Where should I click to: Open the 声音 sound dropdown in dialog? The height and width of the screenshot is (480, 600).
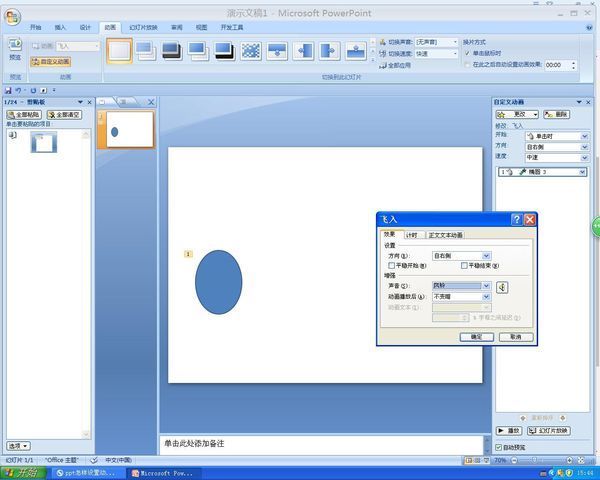point(486,285)
